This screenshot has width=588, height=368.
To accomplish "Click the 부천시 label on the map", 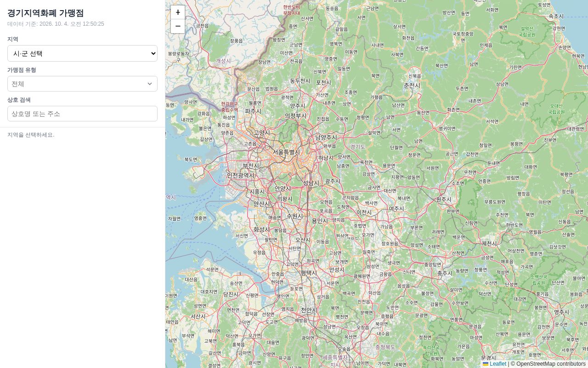I will tap(251, 166).
